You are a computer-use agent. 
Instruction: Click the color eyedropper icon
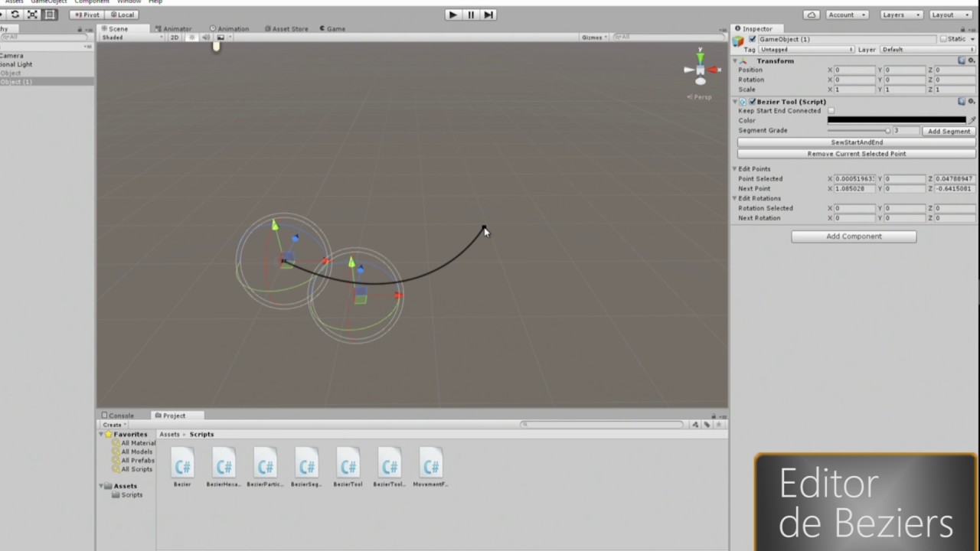pos(972,120)
